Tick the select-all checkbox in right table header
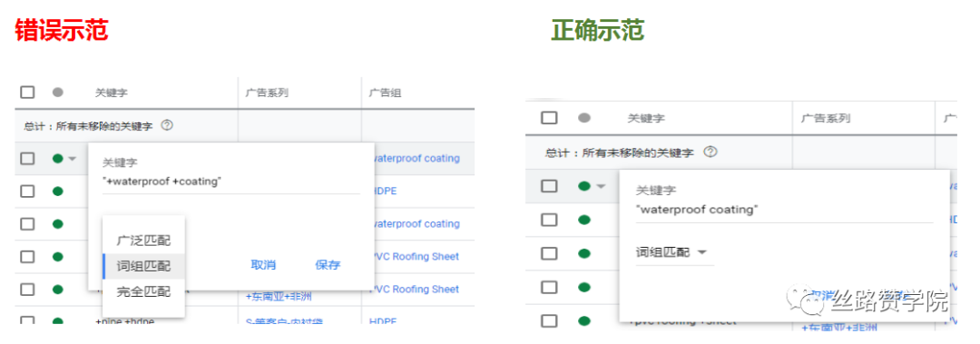Screen dimensions: 980x344 (549, 118)
